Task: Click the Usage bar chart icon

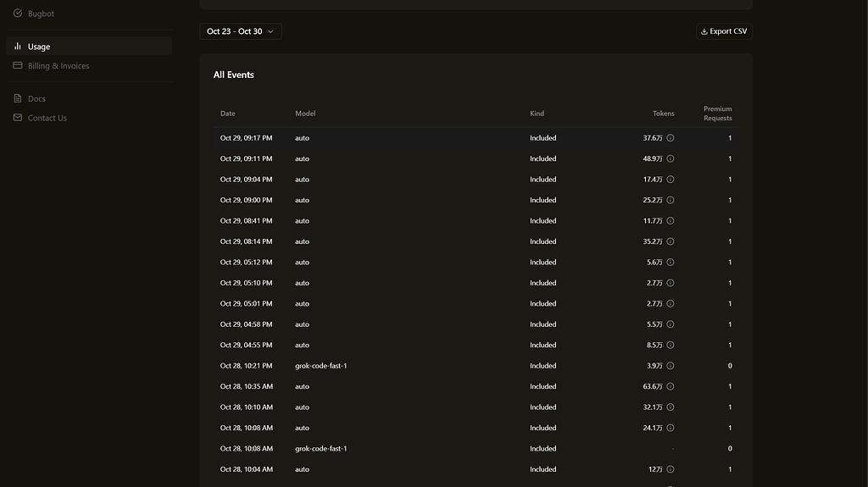Action: tap(18, 46)
